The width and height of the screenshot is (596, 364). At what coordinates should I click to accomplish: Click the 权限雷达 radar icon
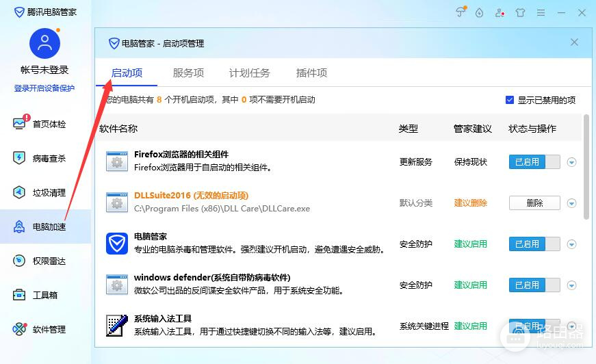click(x=19, y=261)
